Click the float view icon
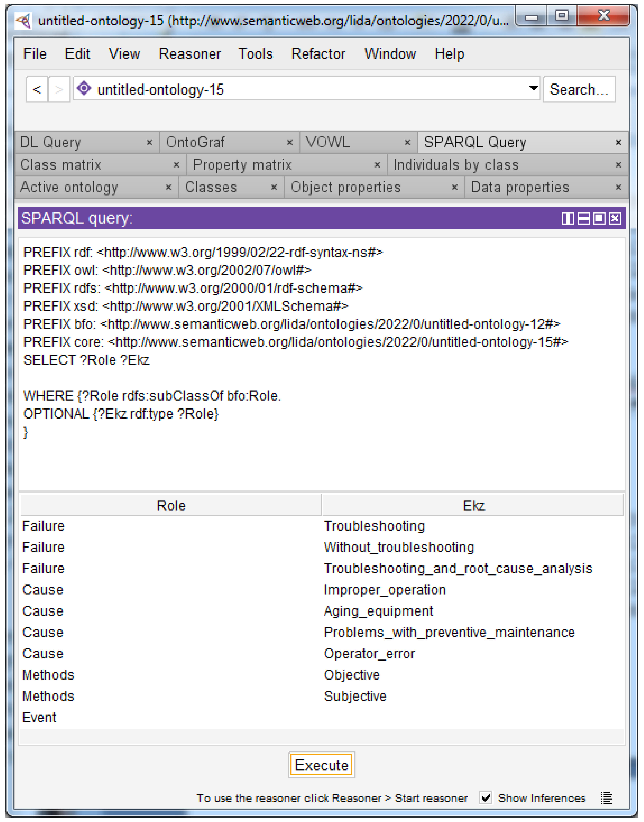644x822 pixels. click(599, 218)
